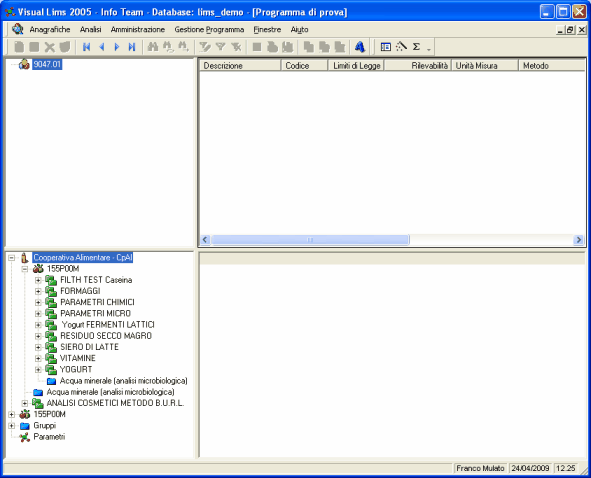Click the blue letter A icon

coord(360,47)
